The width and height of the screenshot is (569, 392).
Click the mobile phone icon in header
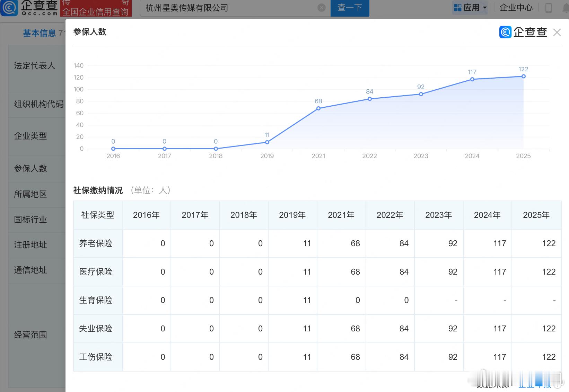[x=549, y=8]
